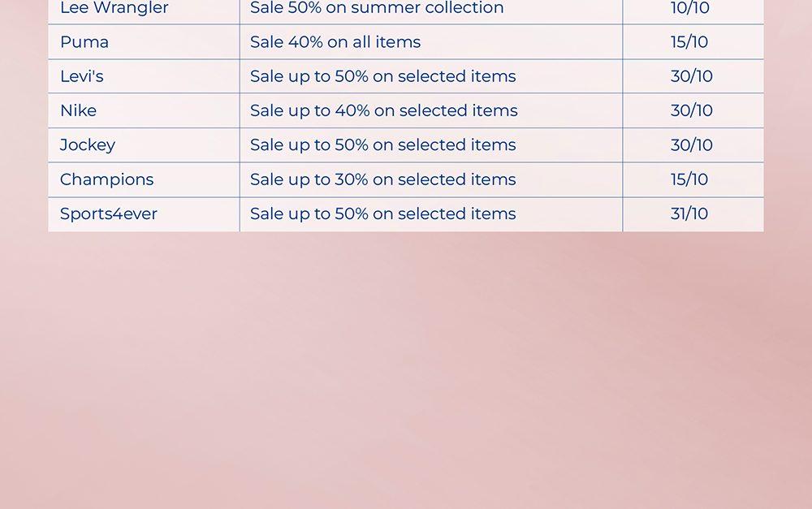Click the Levi's brand name
This screenshot has width=812, height=509.
point(82,76)
